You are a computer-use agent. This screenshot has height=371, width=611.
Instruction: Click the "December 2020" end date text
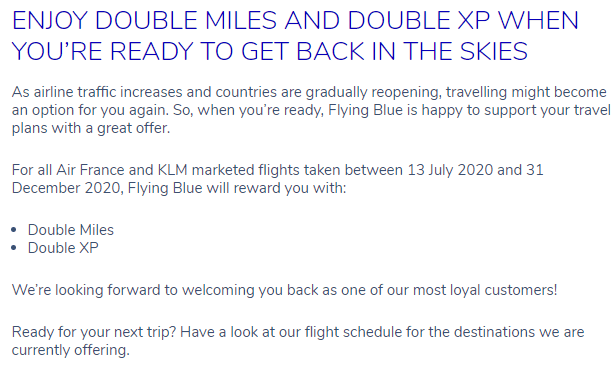pyautogui.click(x=68, y=188)
